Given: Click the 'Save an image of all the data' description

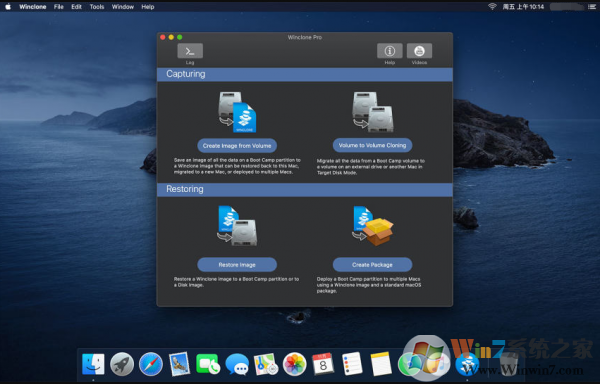Looking at the screenshot, I should click(237, 166).
